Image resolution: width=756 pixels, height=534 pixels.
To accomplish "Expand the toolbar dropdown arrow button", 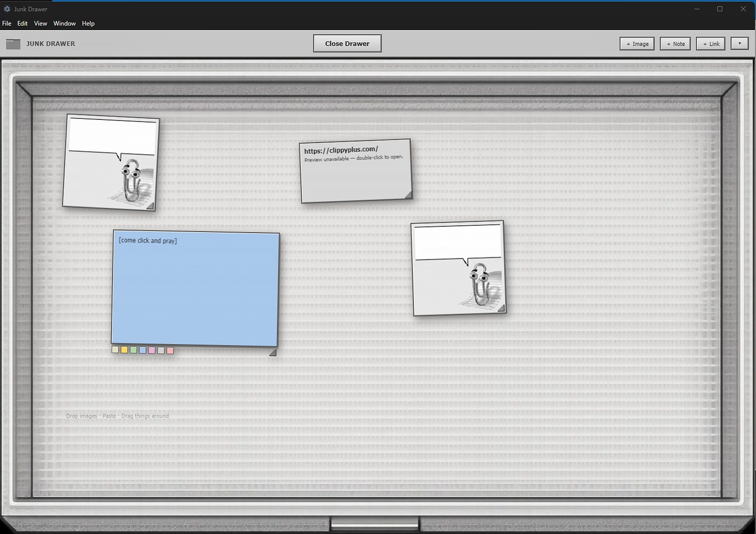I will pyautogui.click(x=739, y=44).
